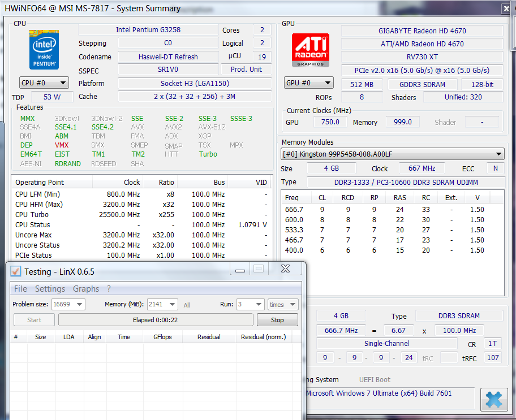The image size is (516, 420).
Task: Click the SR1V0 SSPEC field
Action: (x=168, y=70)
